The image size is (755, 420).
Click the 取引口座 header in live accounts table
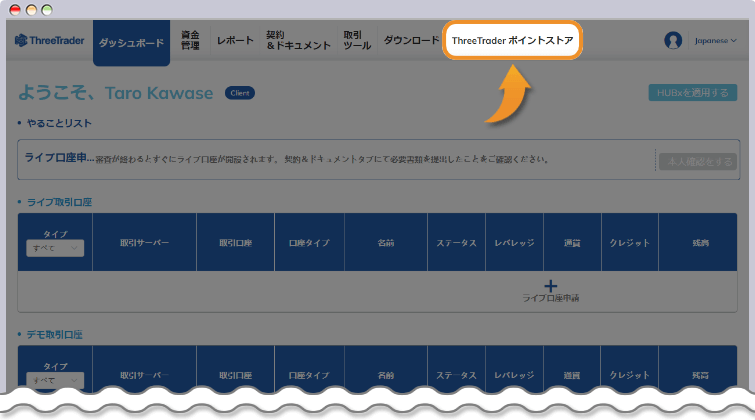tap(235, 243)
